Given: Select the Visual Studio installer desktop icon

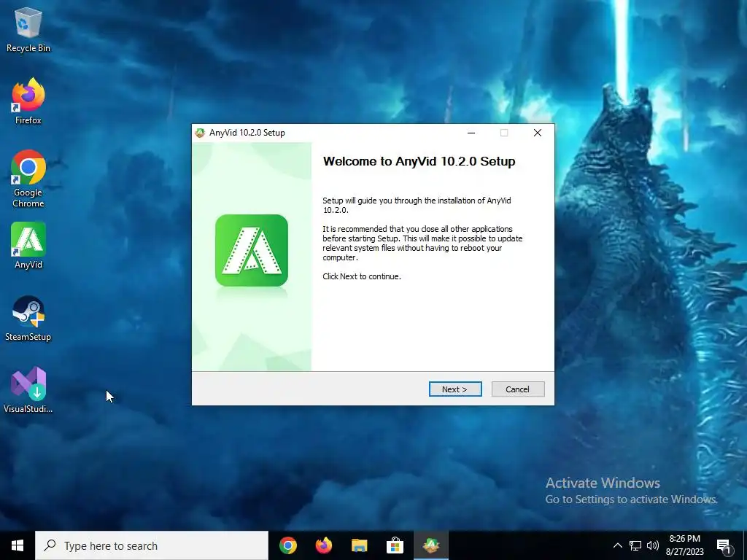Looking at the screenshot, I should [28, 391].
